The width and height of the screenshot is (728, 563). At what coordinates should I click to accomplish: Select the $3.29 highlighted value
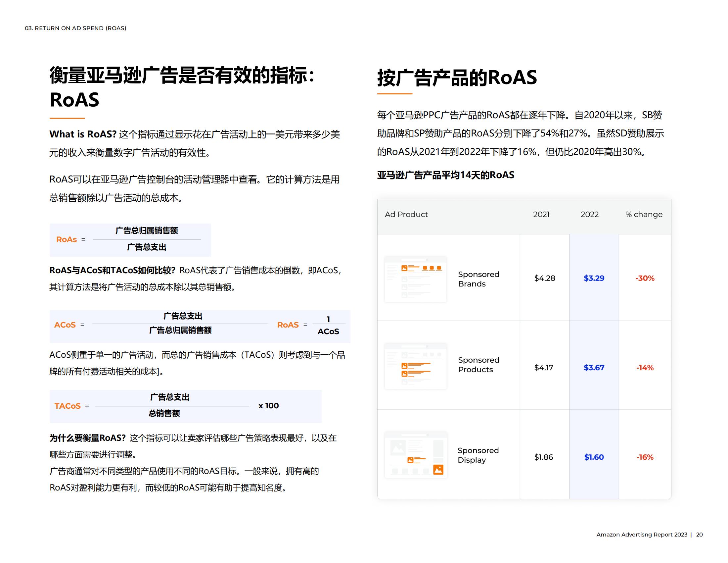point(594,279)
